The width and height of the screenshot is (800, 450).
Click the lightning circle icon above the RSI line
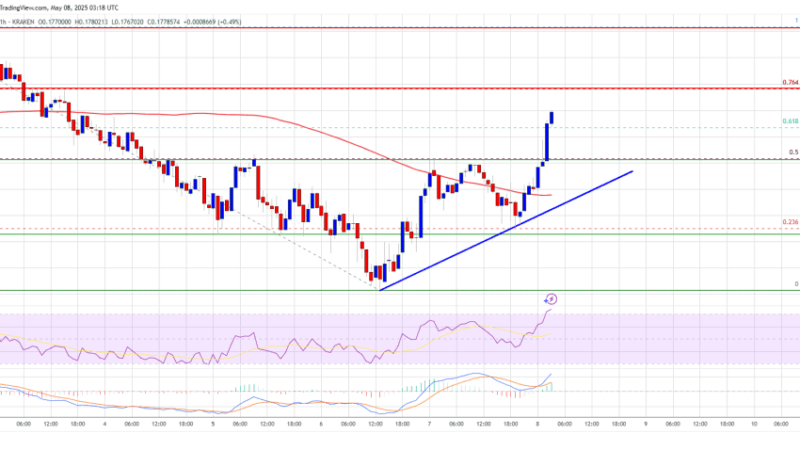click(x=551, y=299)
